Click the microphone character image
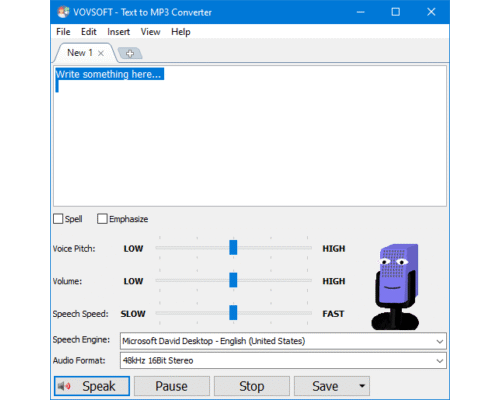Viewport: 500px width, 400px height. (396, 287)
